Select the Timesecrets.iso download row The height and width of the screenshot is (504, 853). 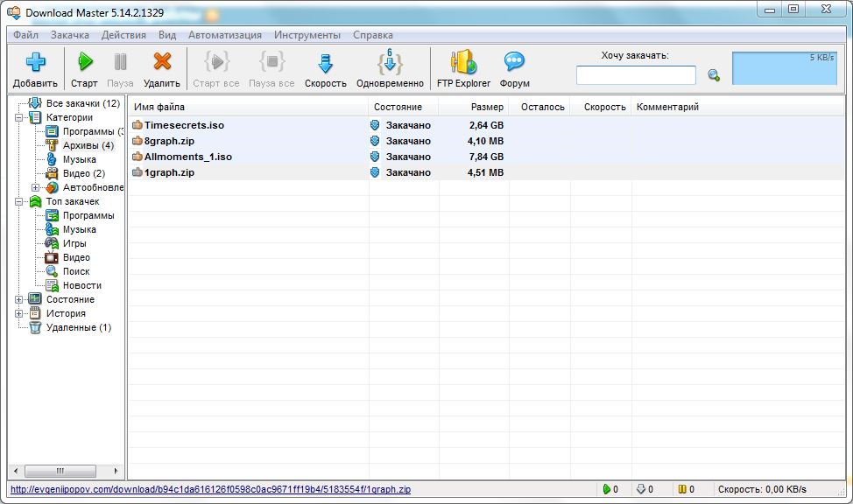coord(486,125)
